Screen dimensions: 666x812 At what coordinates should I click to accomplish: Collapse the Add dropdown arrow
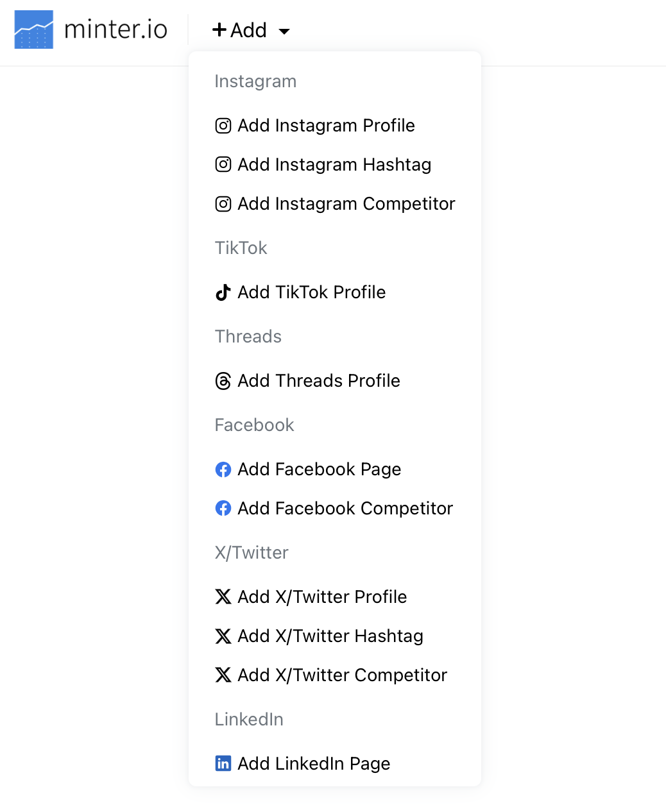click(x=284, y=31)
